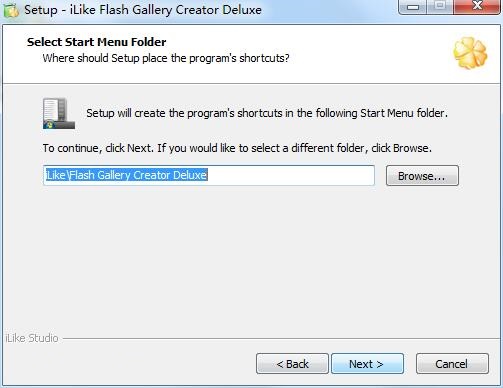The height and width of the screenshot is (388, 503).
Task: Click the 'Select Start Menu Folder' heading
Action: point(96,42)
